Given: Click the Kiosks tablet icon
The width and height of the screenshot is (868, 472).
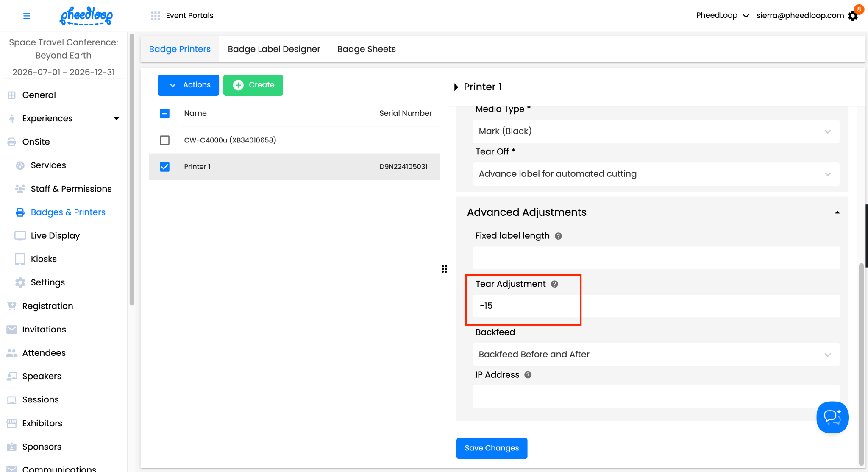Looking at the screenshot, I should pos(20,259).
